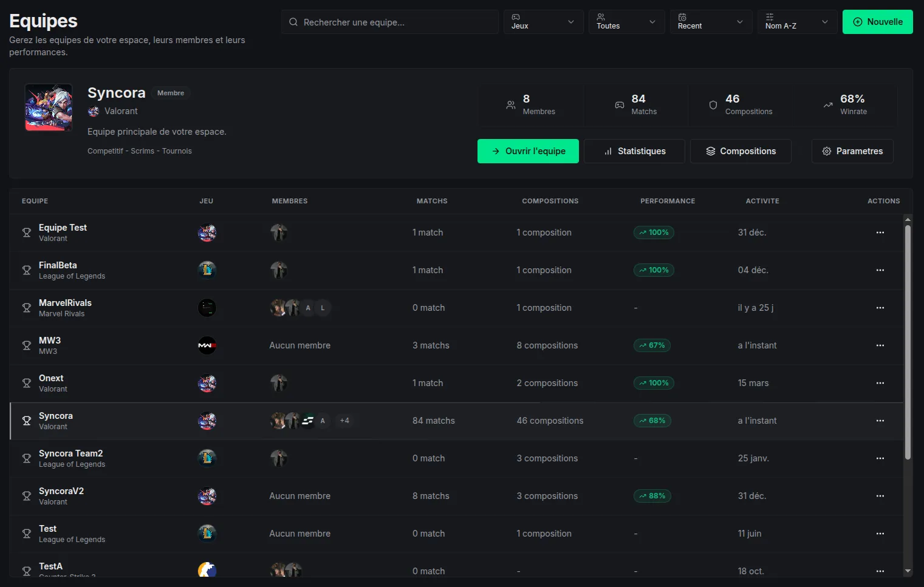Click Ouvrir l'equipe button
Viewport: 924px width, 587px height.
528,151
